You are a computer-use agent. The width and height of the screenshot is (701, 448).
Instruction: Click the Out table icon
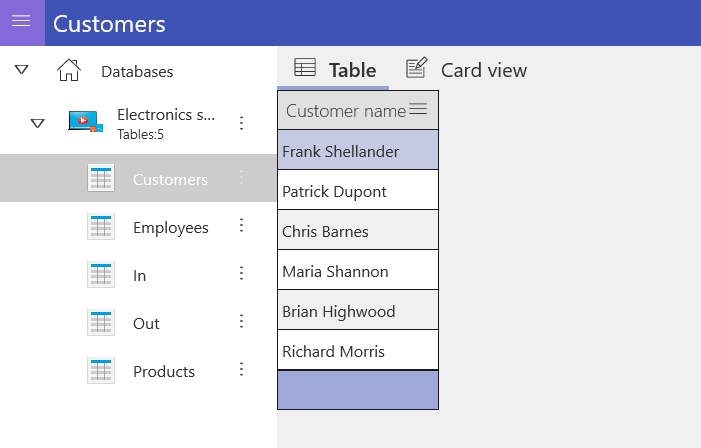click(101, 323)
